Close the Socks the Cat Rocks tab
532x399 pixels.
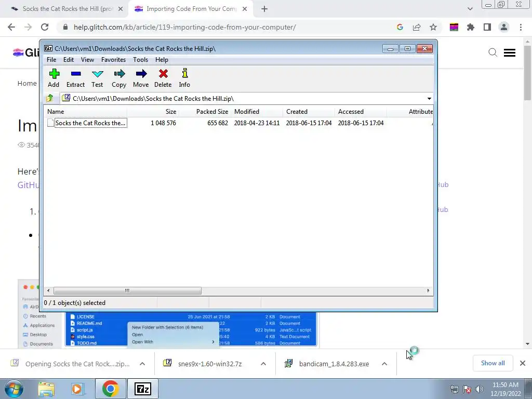coord(121,9)
